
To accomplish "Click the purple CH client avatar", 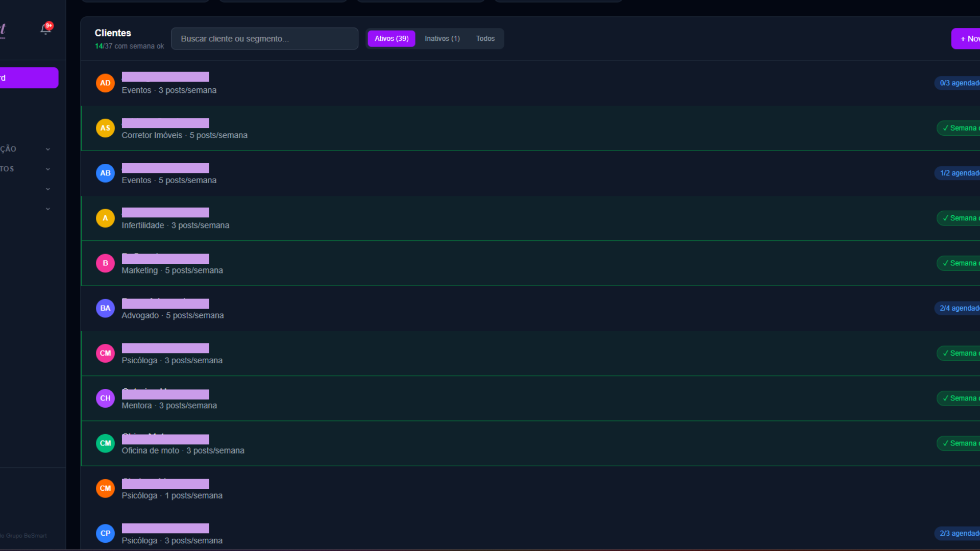I will click(105, 398).
